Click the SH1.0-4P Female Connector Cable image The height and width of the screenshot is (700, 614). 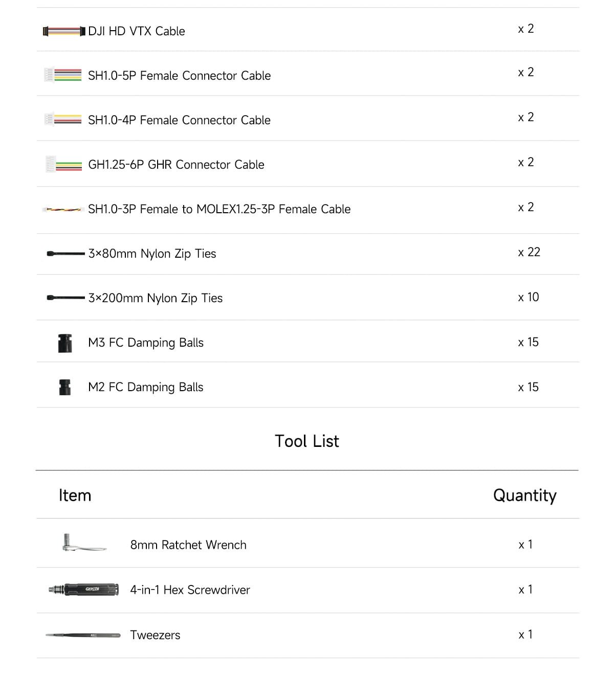tap(63, 120)
